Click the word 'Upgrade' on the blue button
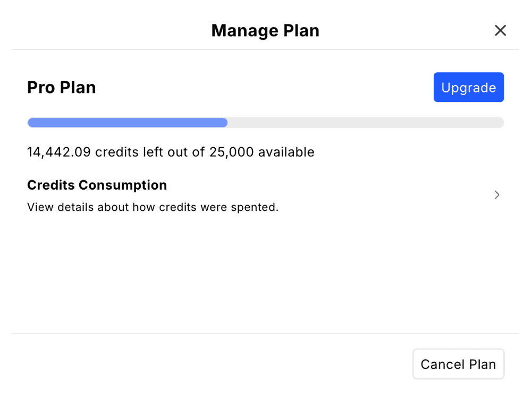532x408 pixels. click(469, 88)
